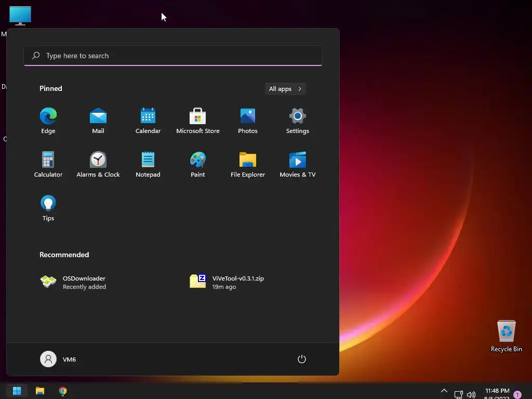This screenshot has width=532, height=399.
Task: Open Google Chrome on the taskbar
Action: click(63, 391)
